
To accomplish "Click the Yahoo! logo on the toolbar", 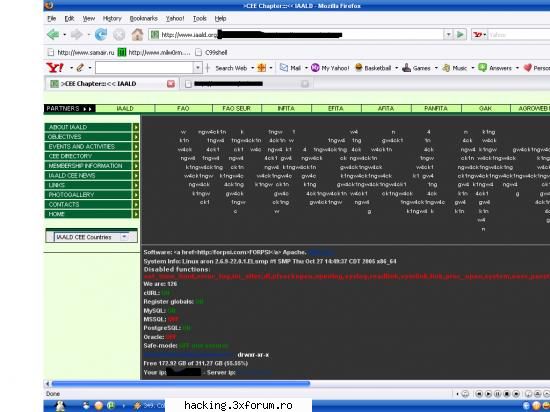I will [x=55, y=68].
